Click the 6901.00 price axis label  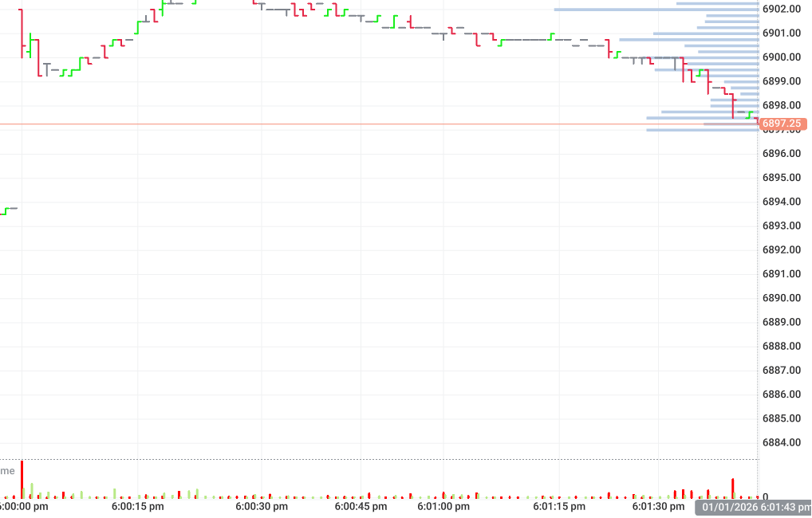point(782,33)
